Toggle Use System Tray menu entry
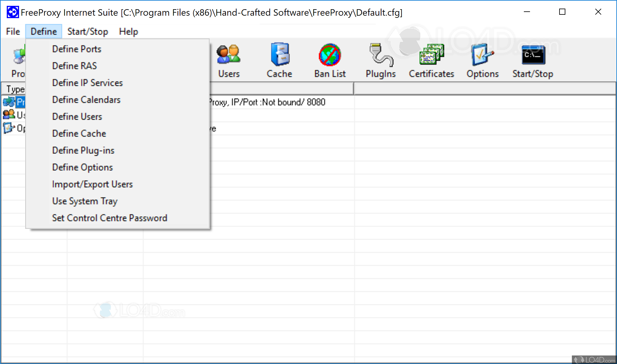The height and width of the screenshot is (364, 617). [x=117, y=201]
